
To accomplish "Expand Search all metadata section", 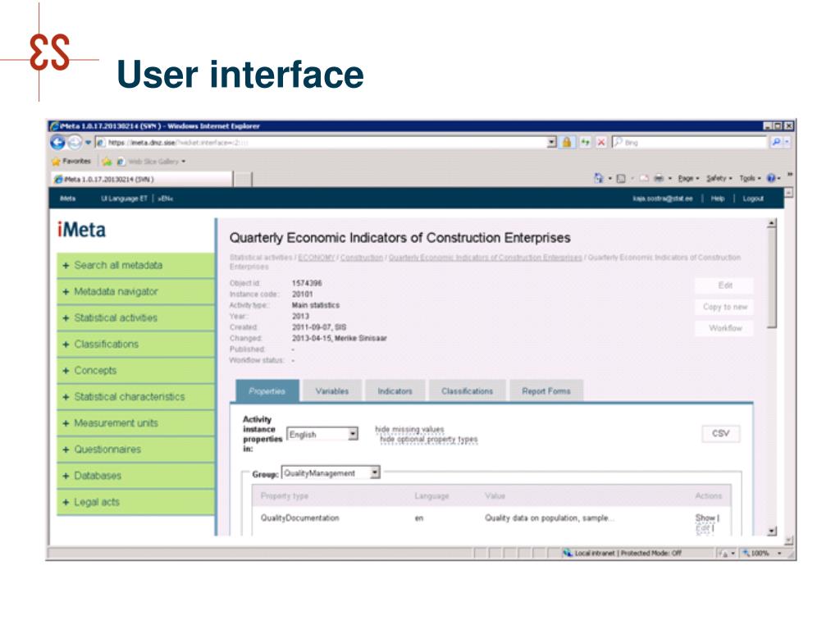I will click(135, 265).
